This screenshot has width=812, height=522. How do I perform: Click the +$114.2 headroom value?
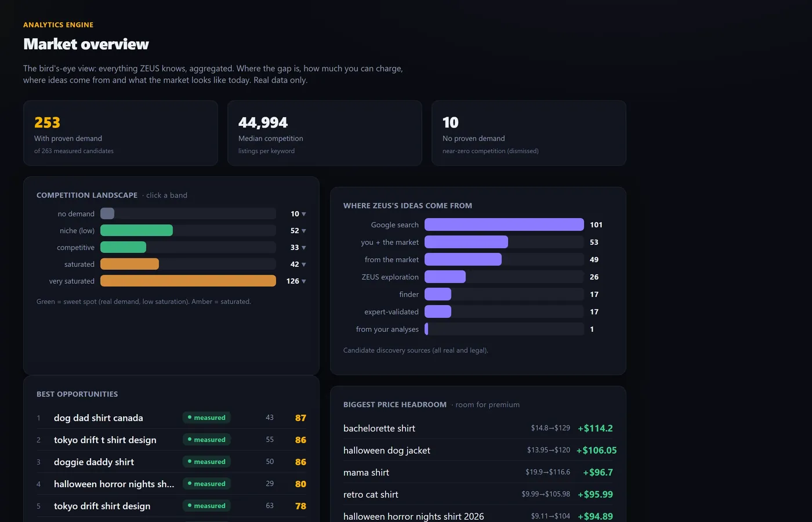click(x=595, y=428)
